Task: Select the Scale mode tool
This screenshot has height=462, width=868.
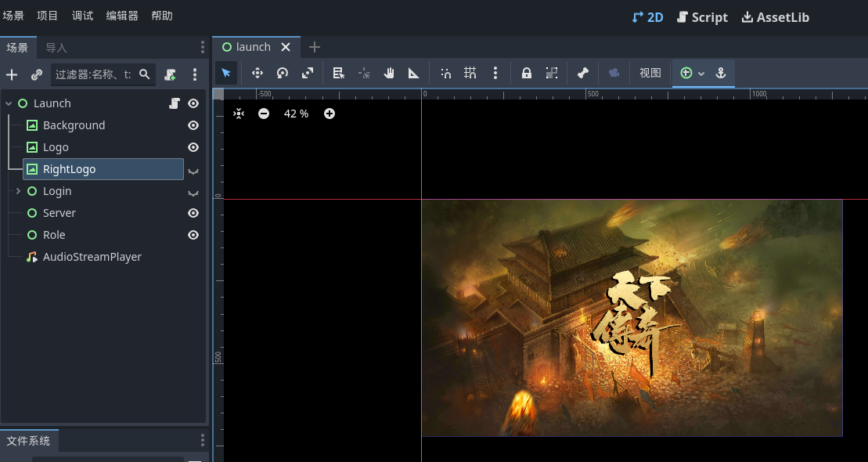Action: (308, 73)
